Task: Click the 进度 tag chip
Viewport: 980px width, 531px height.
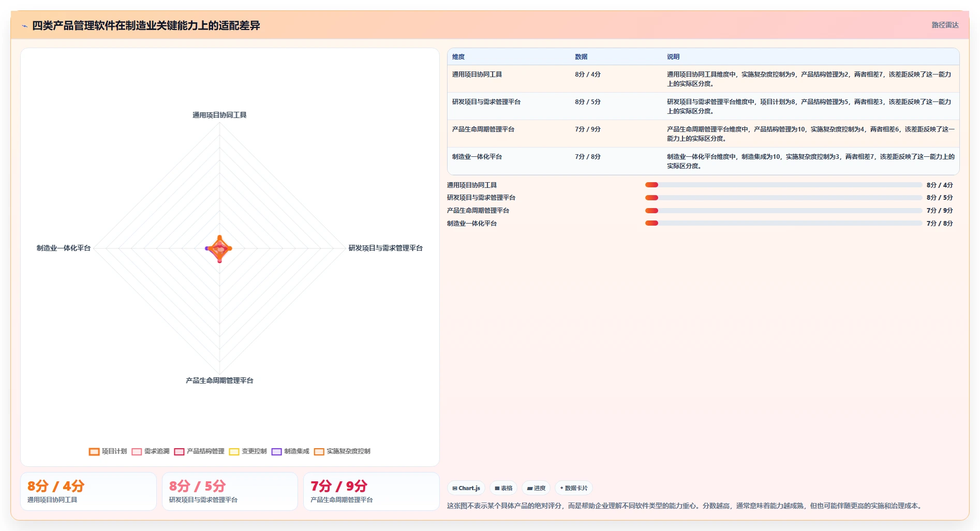Action: tap(536, 488)
